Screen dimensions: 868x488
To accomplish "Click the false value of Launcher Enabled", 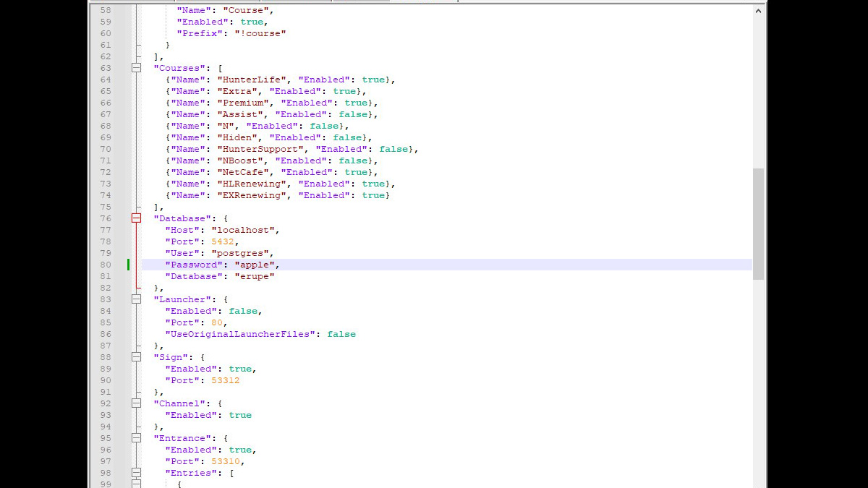I will tap(244, 311).
